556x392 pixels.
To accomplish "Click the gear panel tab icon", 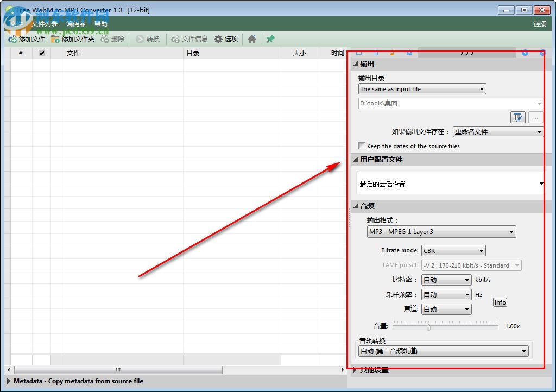I will pos(409,53).
